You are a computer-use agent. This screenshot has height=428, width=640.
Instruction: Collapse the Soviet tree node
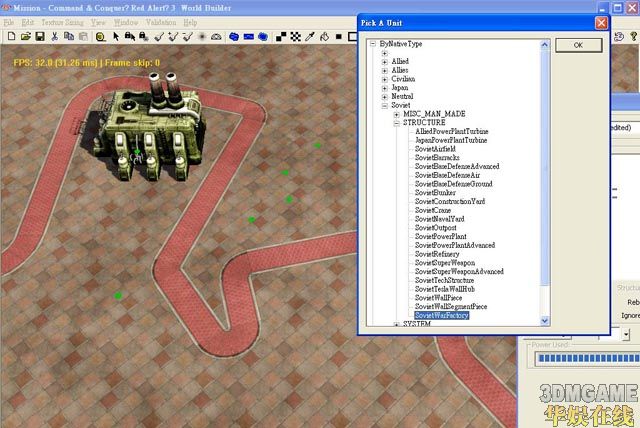(384, 106)
